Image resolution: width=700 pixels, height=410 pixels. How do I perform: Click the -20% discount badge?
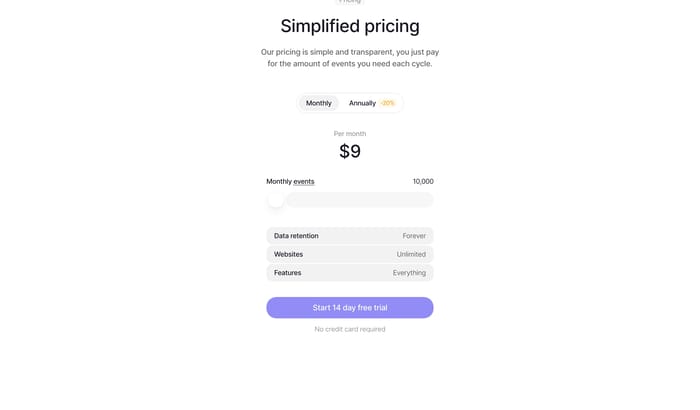pyautogui.click(x=387, y=103)
